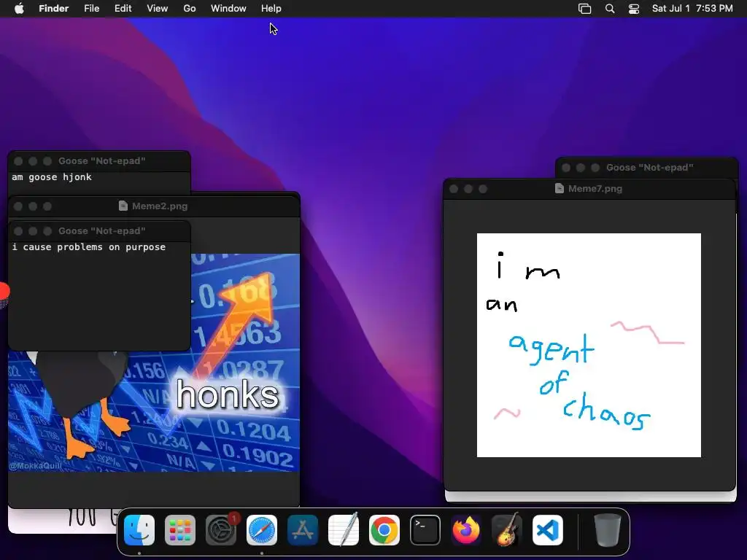Open Finder from the dock
Screen dimensions: 747x560
(139, 530)
